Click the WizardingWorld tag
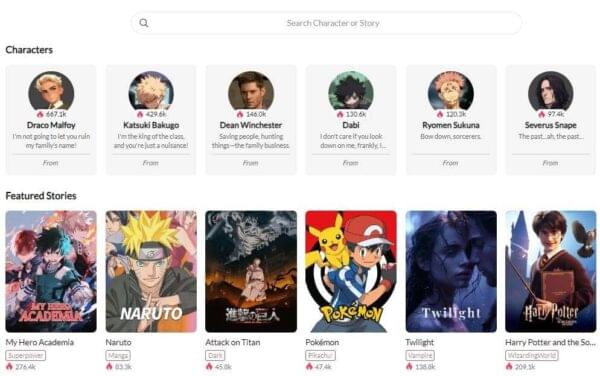This screenshot has height=376, width=600. [532, 355]
